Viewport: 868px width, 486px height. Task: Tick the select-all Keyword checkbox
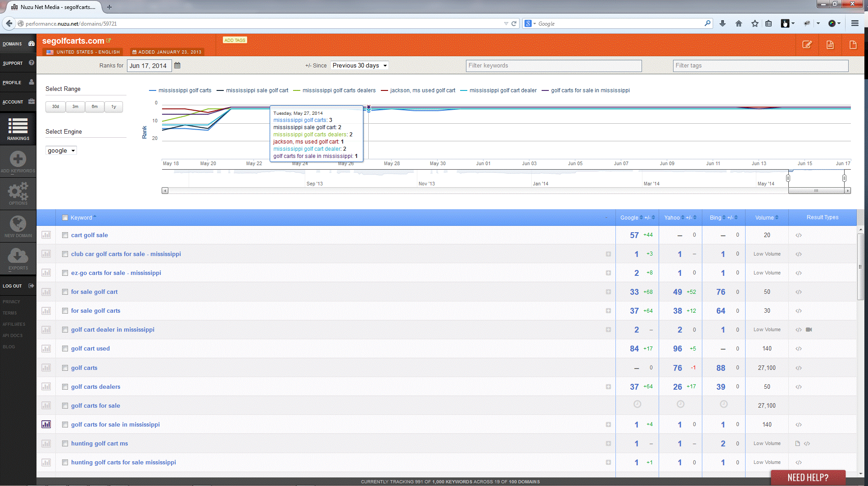65,218
